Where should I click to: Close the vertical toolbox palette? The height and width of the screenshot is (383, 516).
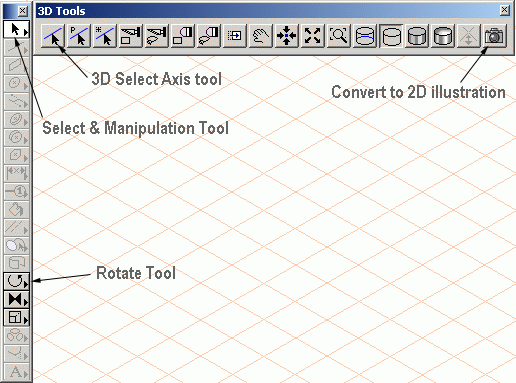click(22, 11)
